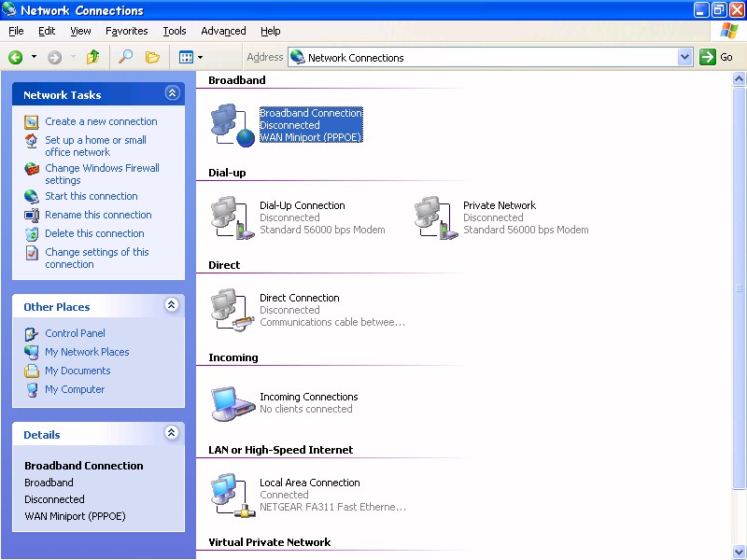Open Change Windows Firewall settings link
The width and height of the screenshot is (747, 560).
point(103,175)
